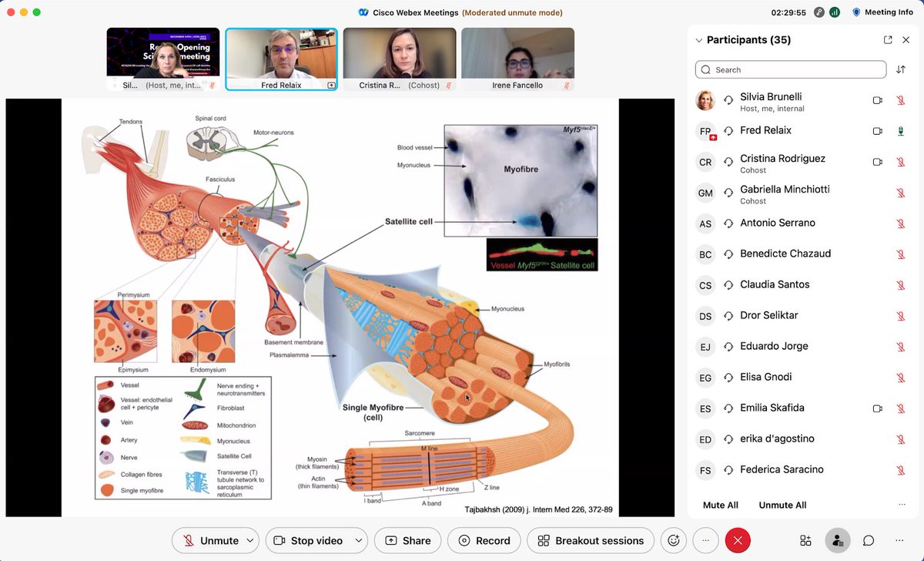The width and height of the screenshot is (924, 561).
Task: Click Antonio Serrano's AS avatar
Action: [x=705, y=223]
